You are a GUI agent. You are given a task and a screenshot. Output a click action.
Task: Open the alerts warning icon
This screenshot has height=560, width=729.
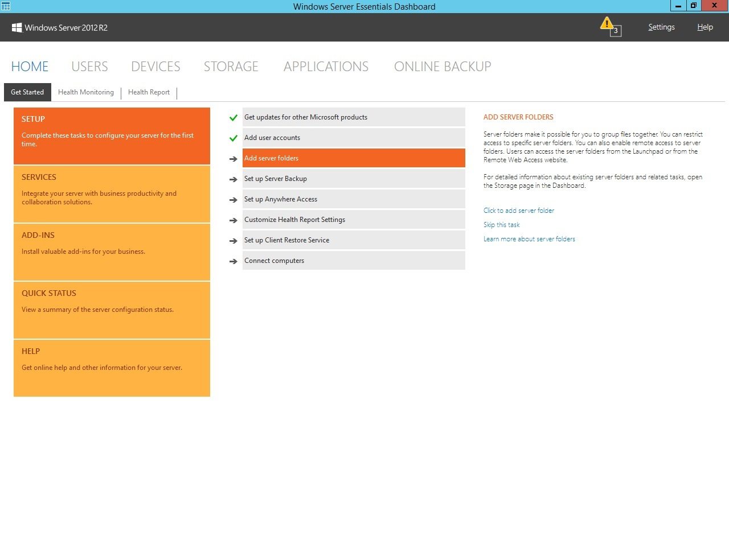pos(610,26)
